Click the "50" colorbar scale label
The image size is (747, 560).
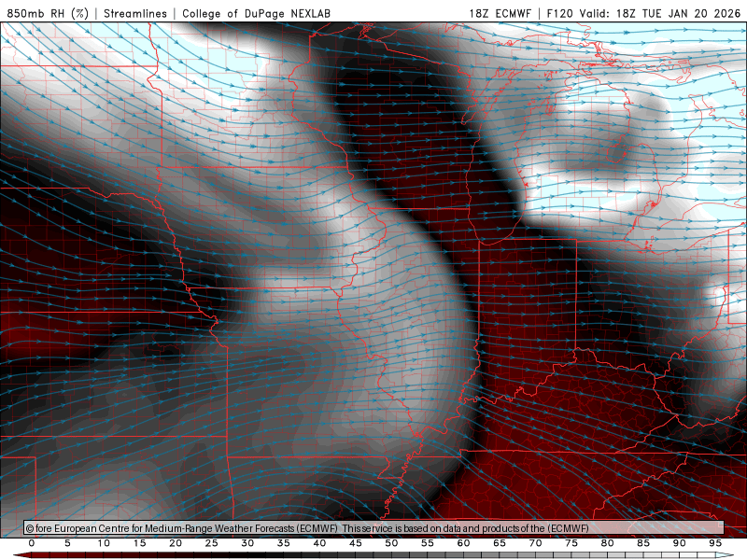391,543
